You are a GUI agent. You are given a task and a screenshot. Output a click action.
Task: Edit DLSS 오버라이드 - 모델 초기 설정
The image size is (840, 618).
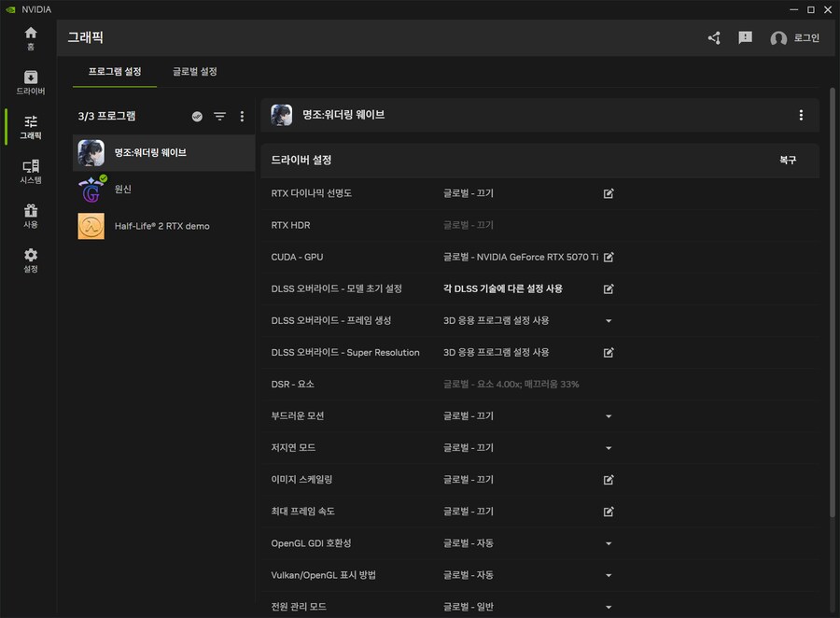(x=609, y=288)
